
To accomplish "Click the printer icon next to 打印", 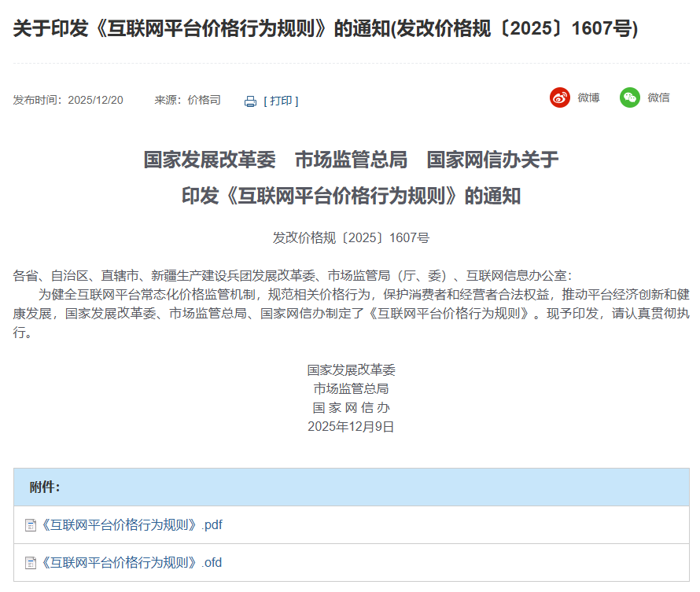I will 249,100.
